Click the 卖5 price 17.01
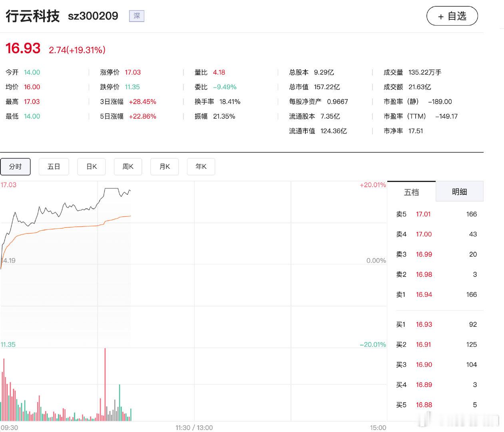 pyautogui.click(x=423, y=214)
